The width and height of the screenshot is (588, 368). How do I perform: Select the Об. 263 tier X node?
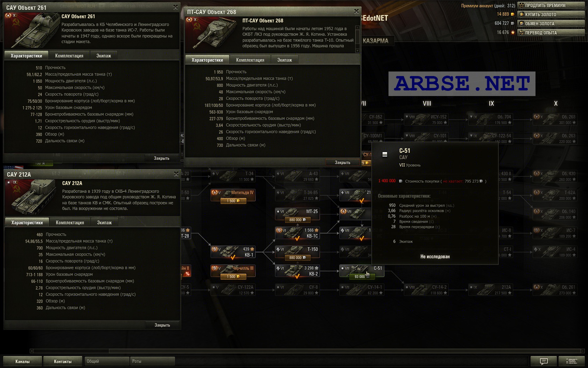point(555,138)
